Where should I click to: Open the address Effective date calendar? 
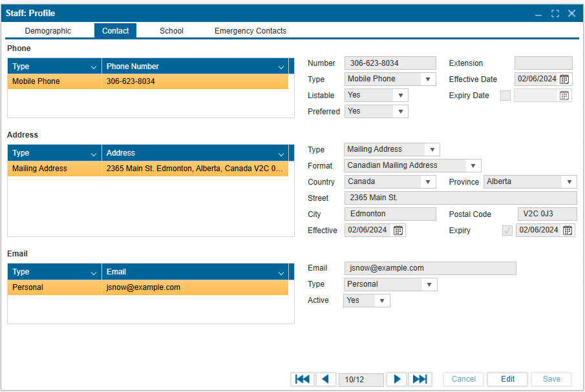pyautogui.click(x=398, y=231)
